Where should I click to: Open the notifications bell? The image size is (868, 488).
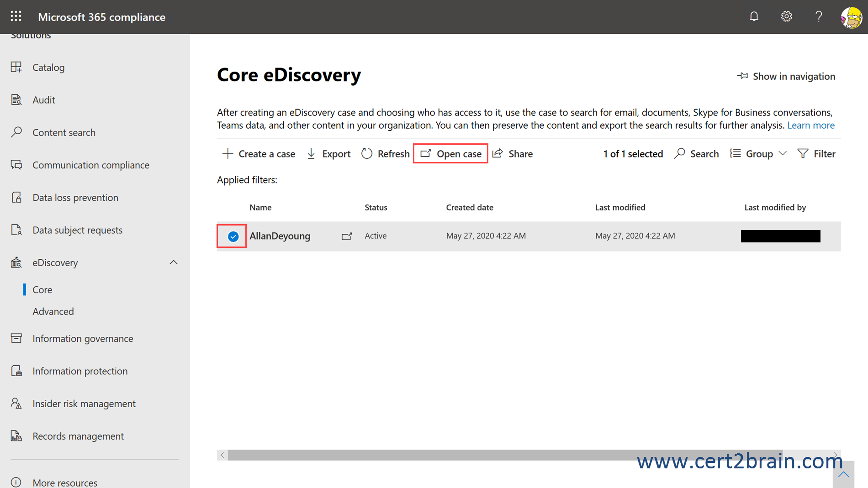(754, 16)
